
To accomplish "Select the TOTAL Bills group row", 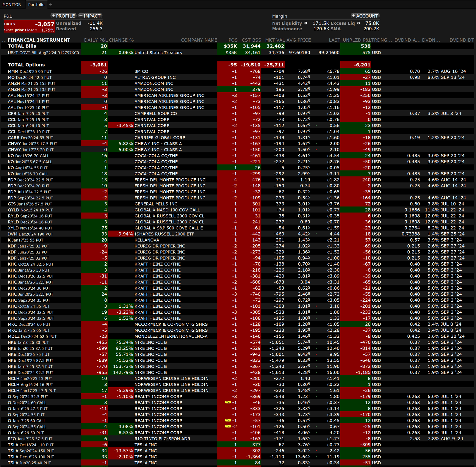I will tap(22, 46).
